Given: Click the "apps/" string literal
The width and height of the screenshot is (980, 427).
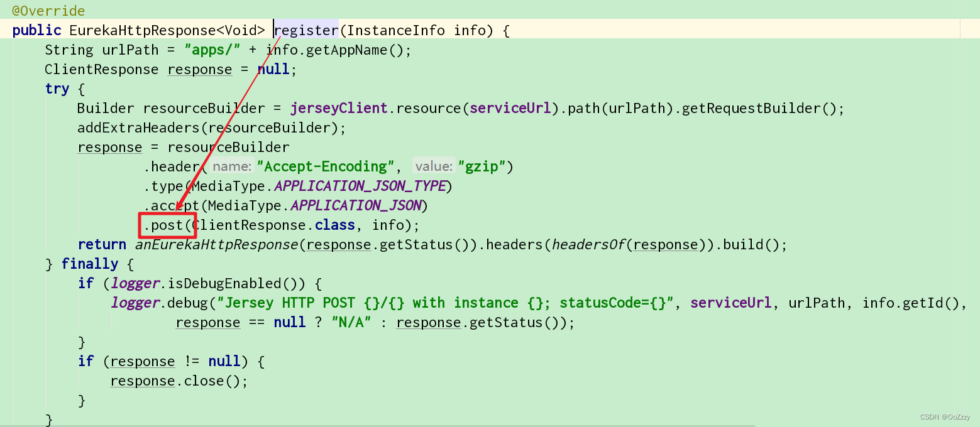Looking at the screenshot, I should tap(212, 50).
